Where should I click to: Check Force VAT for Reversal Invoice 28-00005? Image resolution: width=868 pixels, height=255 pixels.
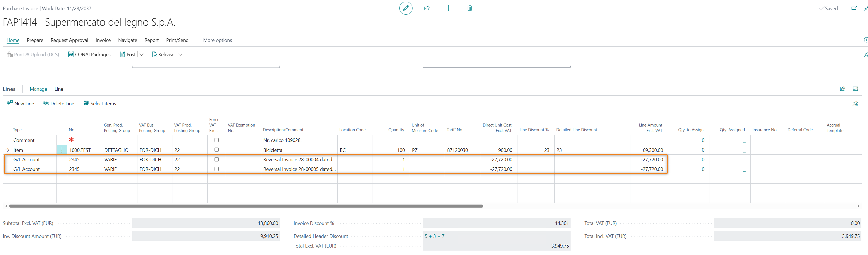(217, 169)
